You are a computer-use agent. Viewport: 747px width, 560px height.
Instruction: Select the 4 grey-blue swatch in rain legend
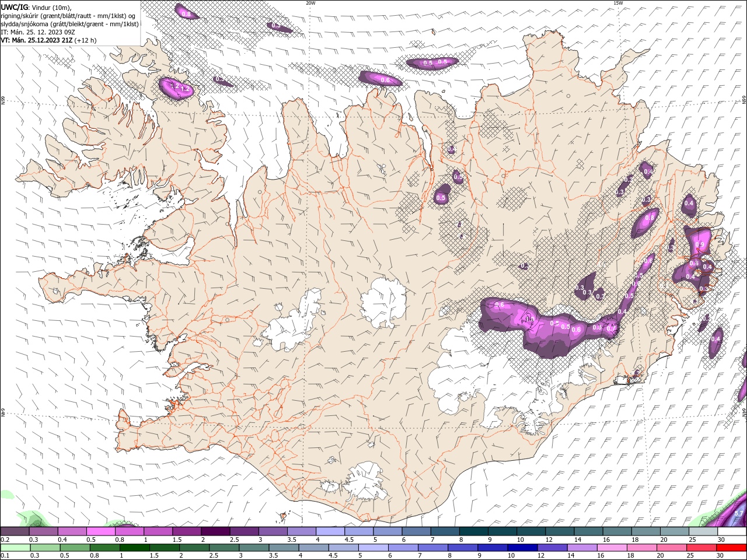[314, 548]
